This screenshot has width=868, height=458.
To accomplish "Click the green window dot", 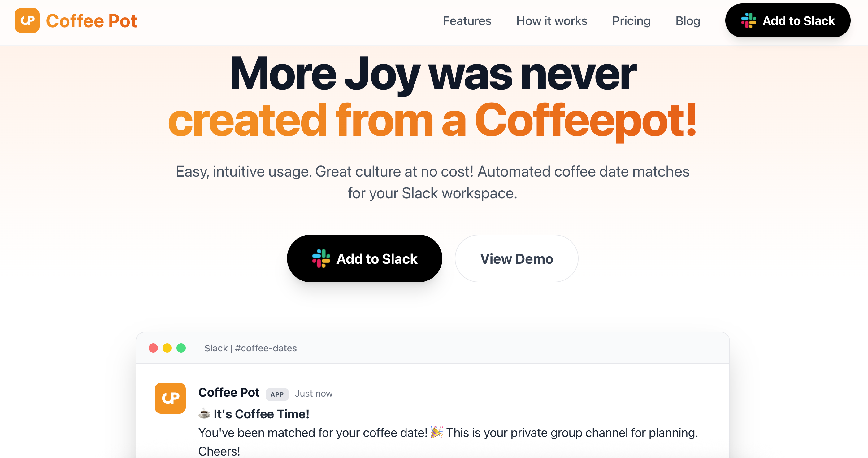I will 181,348.
